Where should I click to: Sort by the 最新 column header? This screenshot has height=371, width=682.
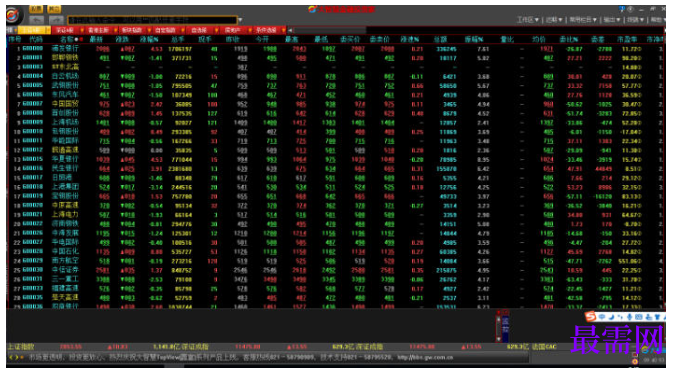[x=96, y=40]
